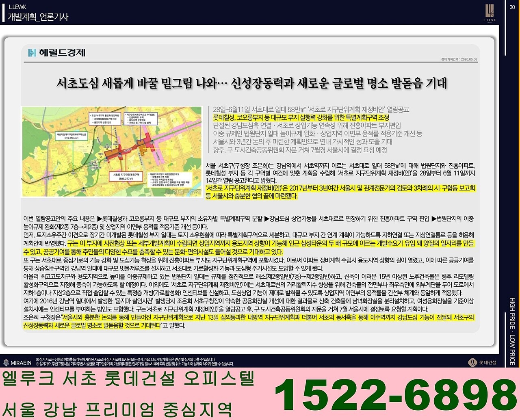Image resolution: width=520 pixels, height=420 pixels.
Task: Click the page number '30'
Action: (x=512, y=7)
